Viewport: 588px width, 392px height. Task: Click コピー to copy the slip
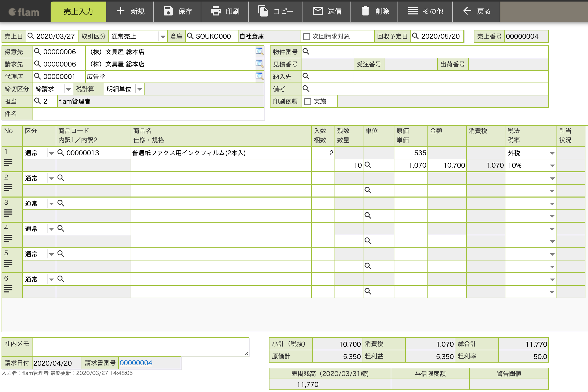point(276,12)
